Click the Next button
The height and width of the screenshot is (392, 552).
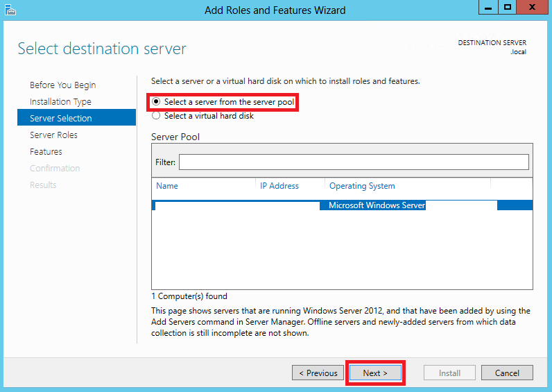pos(375,373)
